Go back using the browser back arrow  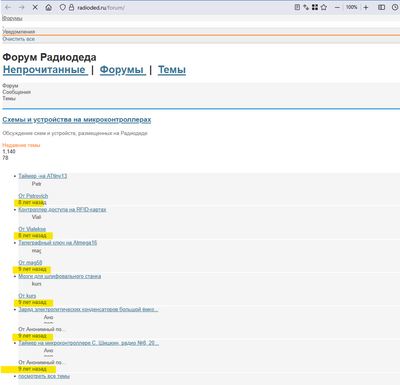[8, 7]
